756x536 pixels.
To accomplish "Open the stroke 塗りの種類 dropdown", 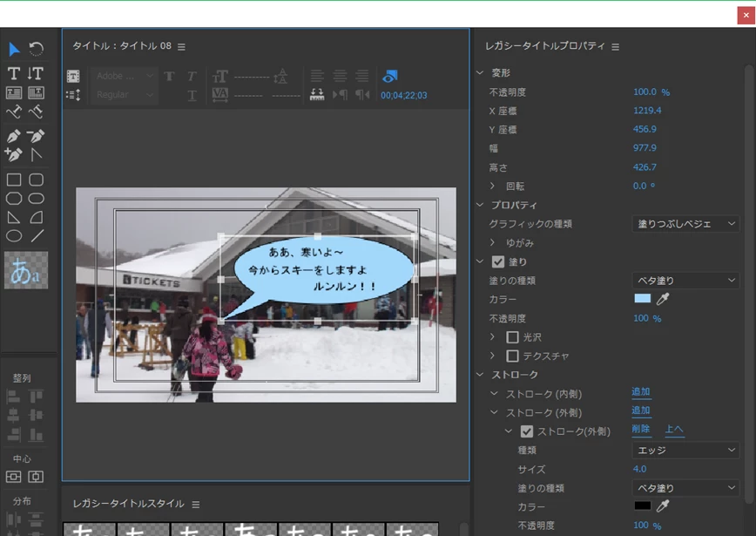I will (x=685, y=488).
